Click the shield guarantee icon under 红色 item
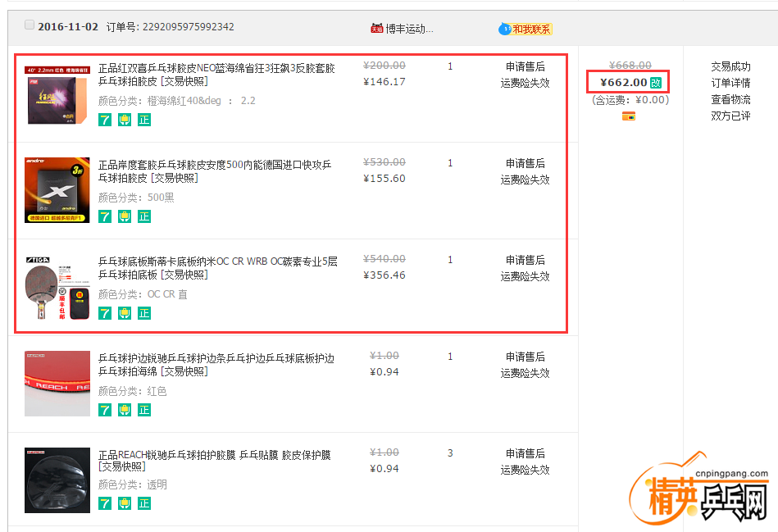The image size is (778, 532). point(125,410)
